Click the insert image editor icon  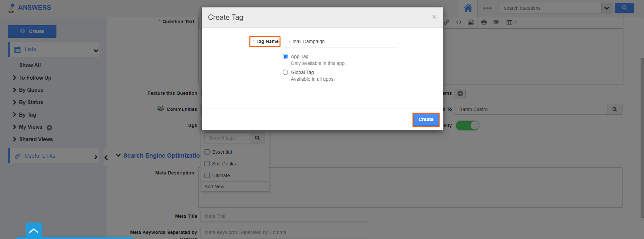(471, 22)
